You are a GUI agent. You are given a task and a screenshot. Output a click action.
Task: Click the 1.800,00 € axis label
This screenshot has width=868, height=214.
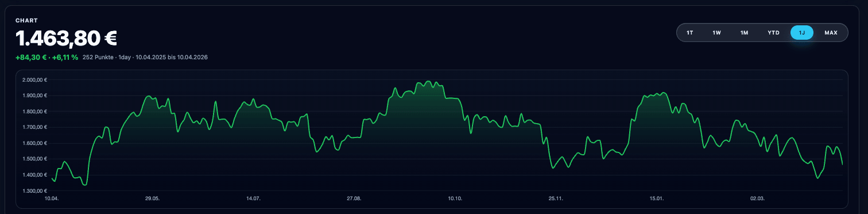pyautogui.click(x=35, y=112)
